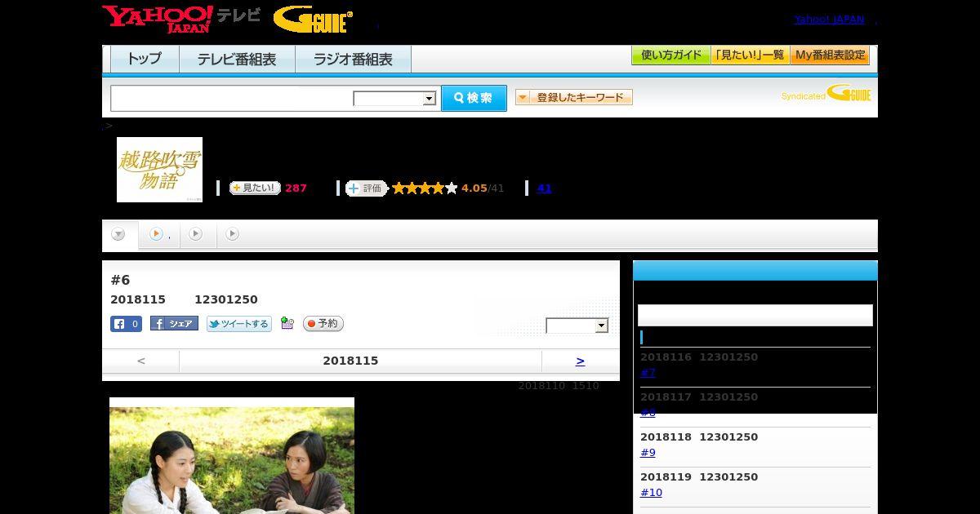
Task: Click the Facebook シェア button
Action: [174, 324]
